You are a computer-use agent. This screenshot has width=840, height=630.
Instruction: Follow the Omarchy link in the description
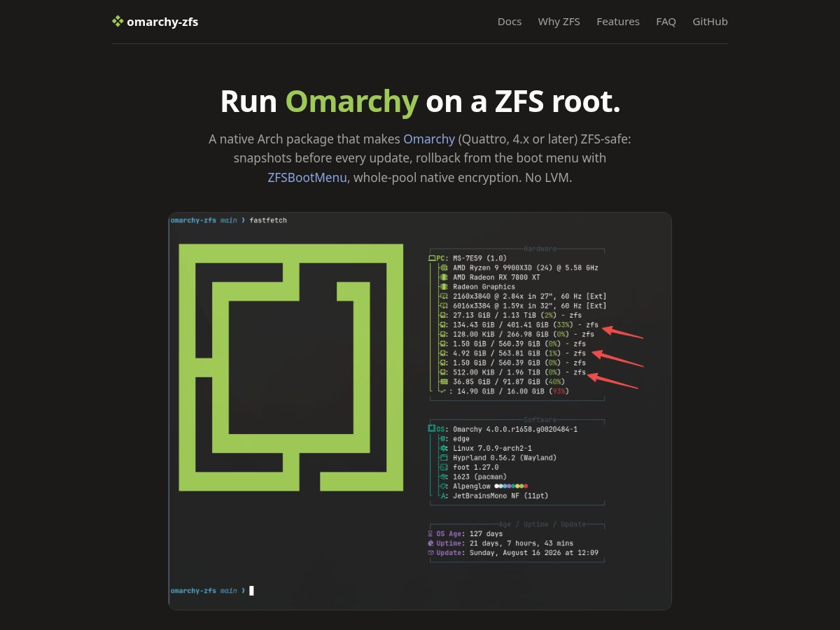tap(429, 139)
